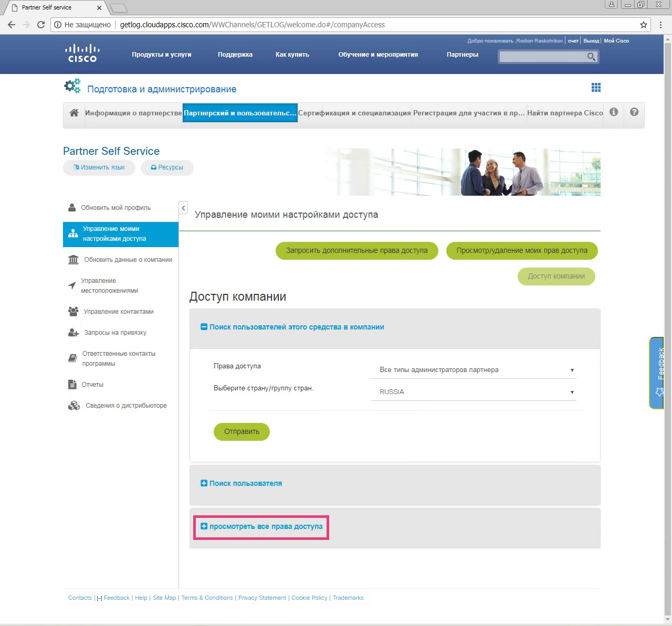
Task: Click the browser address bar URL
Action: [x=253, y=25]
